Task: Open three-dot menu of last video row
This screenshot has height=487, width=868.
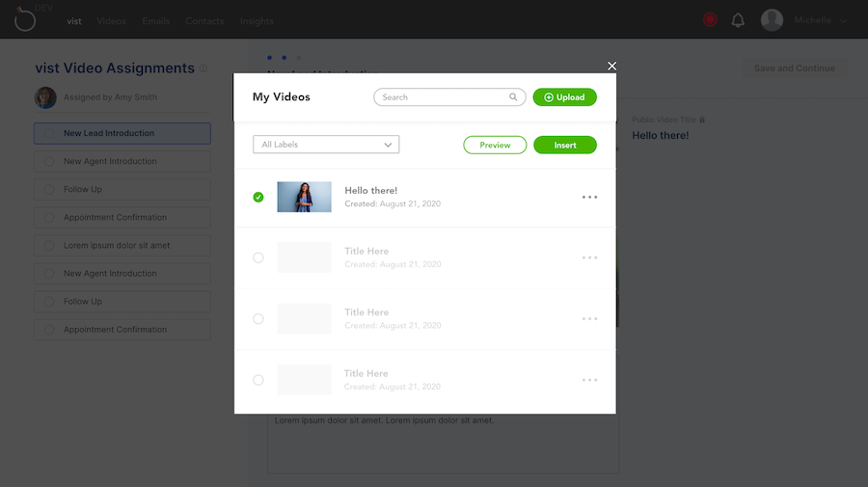Action: pos(589,380)
